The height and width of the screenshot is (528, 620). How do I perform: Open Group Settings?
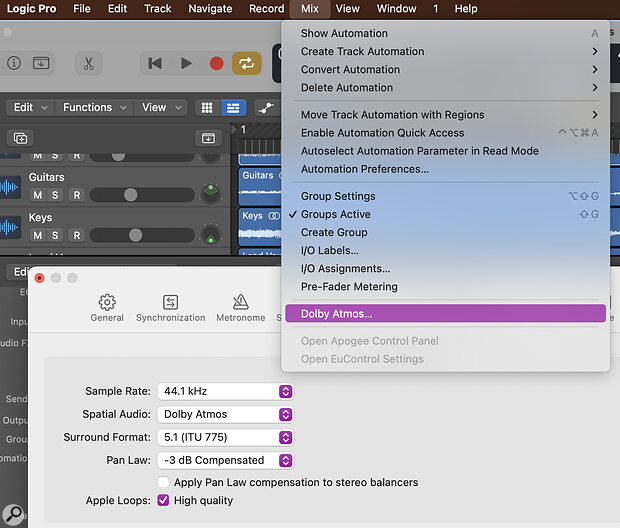(445, 196)
